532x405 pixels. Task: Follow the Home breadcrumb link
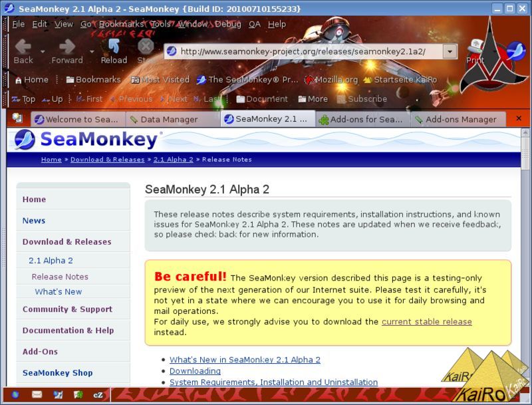click(x=51, y=160)
